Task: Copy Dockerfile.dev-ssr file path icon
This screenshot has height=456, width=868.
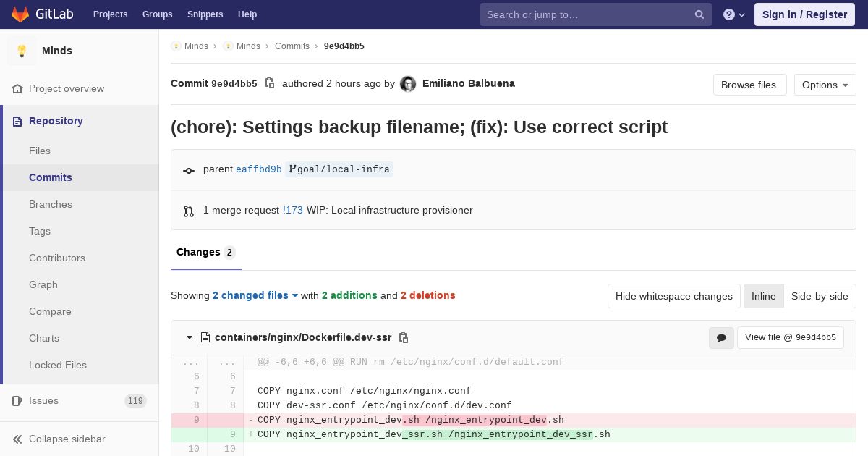Action: coord(404,337)
